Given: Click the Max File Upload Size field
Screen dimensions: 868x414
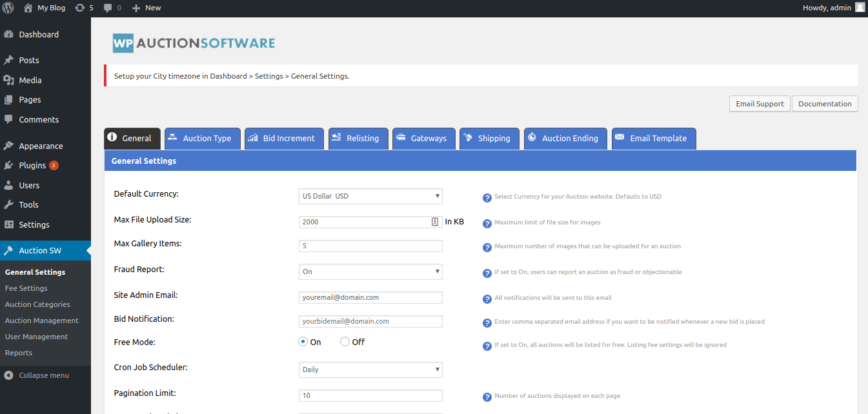Looking at the screenshot, I should 370,222.
